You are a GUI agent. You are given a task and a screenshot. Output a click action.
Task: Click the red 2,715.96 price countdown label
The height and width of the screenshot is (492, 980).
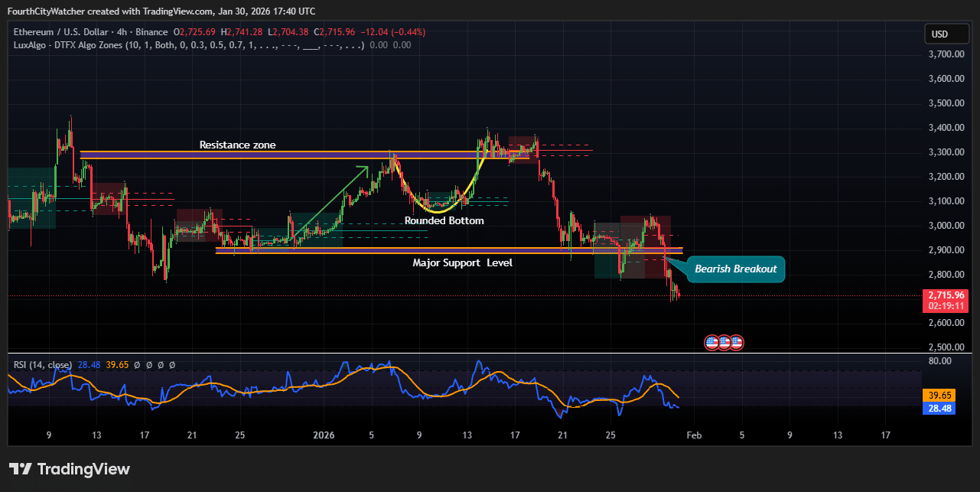coord(946,300)
